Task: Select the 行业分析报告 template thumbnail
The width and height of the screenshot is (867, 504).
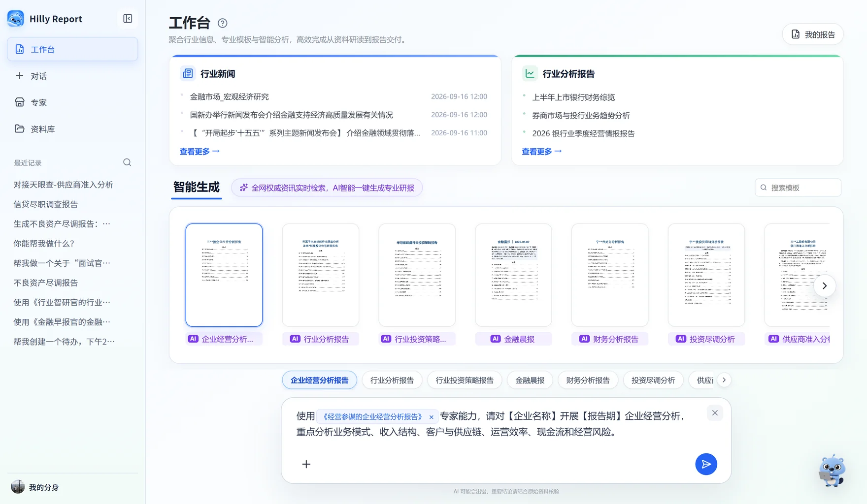Action: [321, 275]
